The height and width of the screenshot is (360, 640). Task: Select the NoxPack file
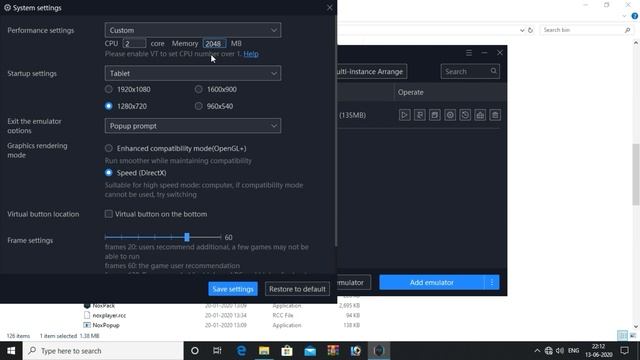(103, 305)
